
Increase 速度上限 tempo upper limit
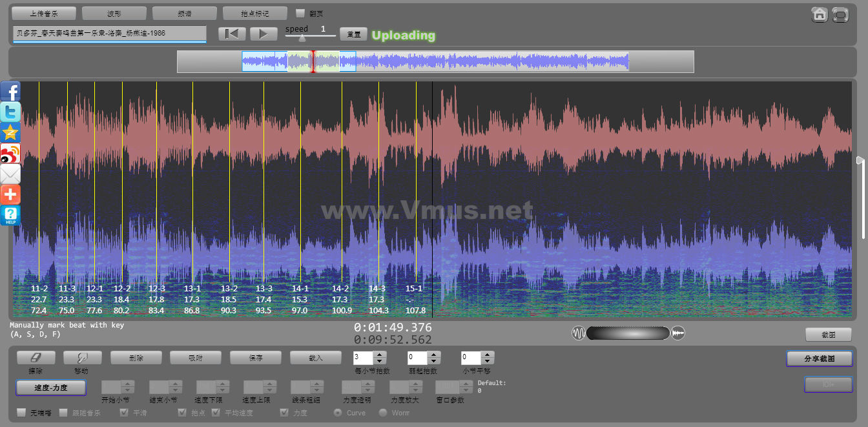click(x=269, y=384)
